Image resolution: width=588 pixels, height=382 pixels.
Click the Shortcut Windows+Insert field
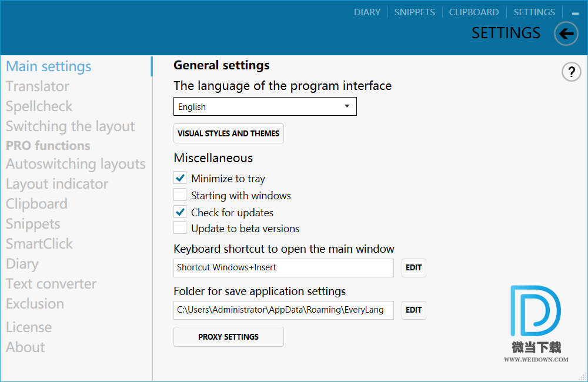point(283,267)
